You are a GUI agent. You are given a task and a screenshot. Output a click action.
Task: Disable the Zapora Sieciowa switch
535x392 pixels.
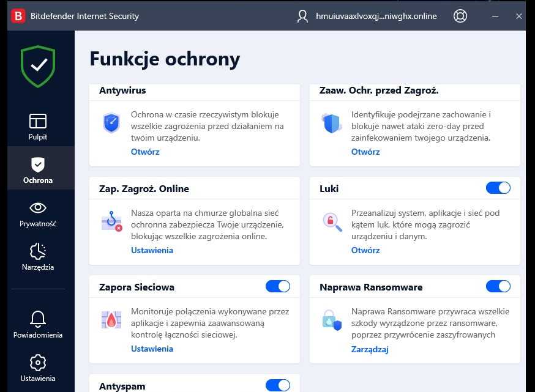(x=278, y=286)
